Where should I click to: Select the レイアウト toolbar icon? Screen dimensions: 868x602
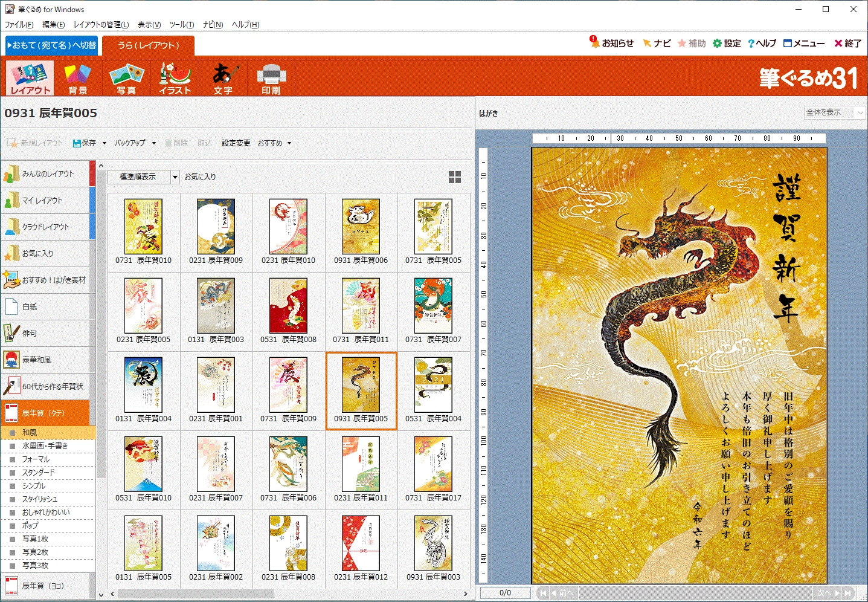tap(30, 78)
